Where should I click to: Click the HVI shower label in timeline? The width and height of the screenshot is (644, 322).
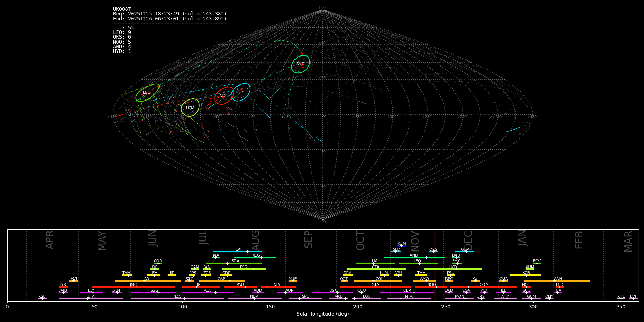tap(74, 279)
